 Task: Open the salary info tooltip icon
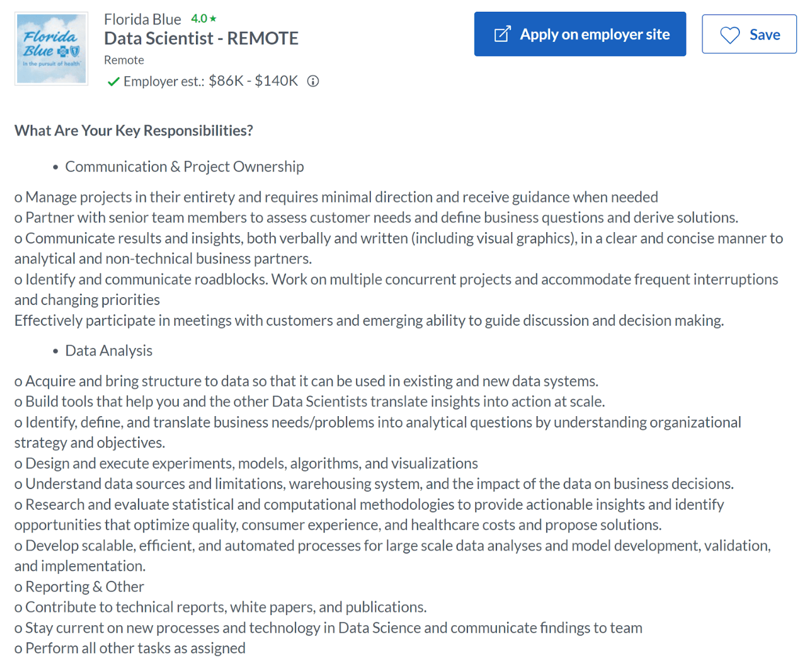[313, 81]
